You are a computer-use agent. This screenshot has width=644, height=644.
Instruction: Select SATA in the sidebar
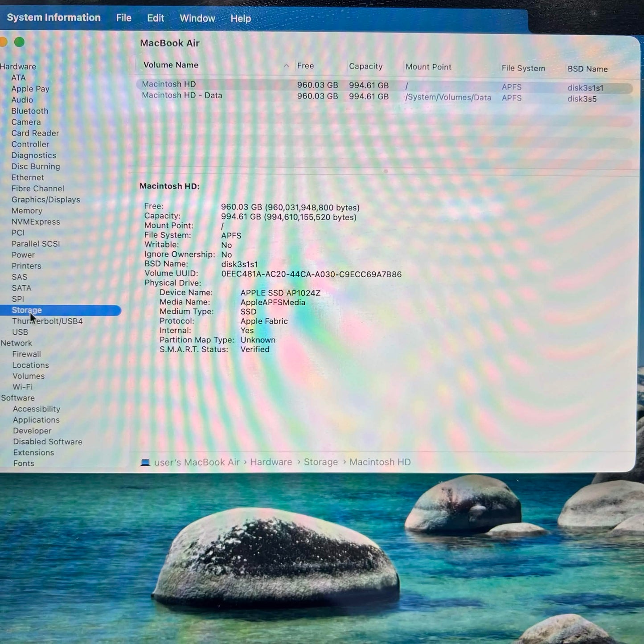(x=21, y=288)
